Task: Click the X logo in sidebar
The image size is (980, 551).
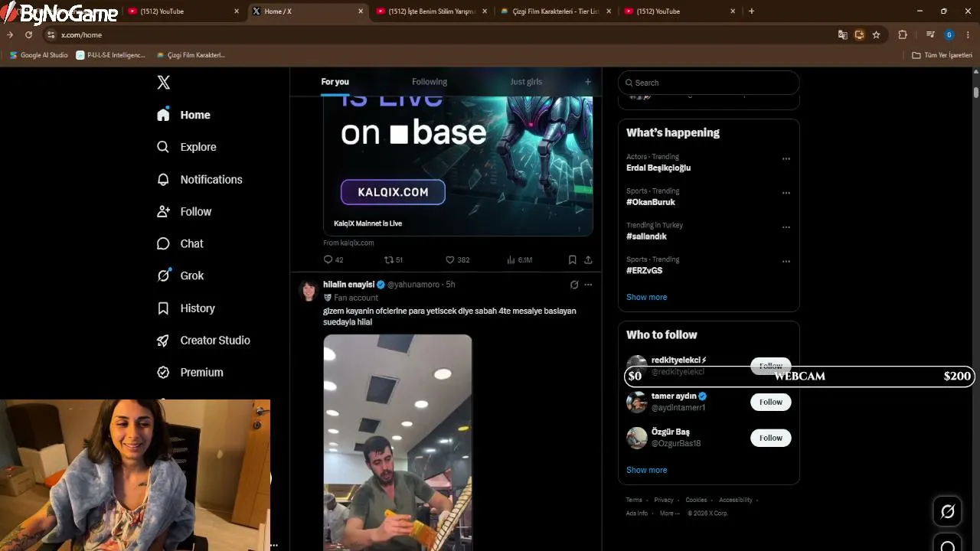Action: (x=163, y=83)
